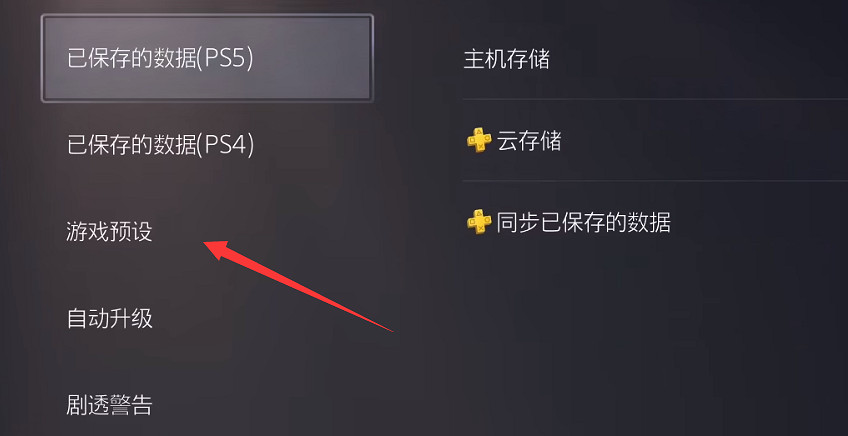
Task: Open 主机存储 saved data
Action: tap(507, 59)
